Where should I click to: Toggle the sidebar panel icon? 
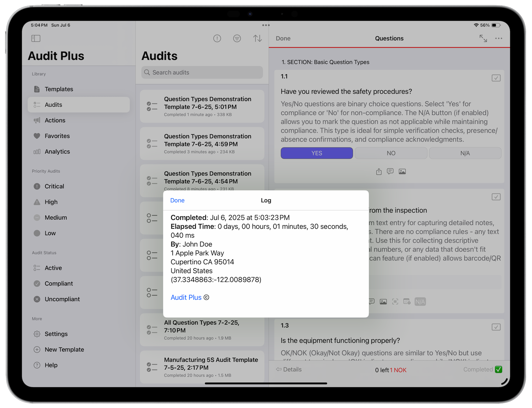click(36, 38)
